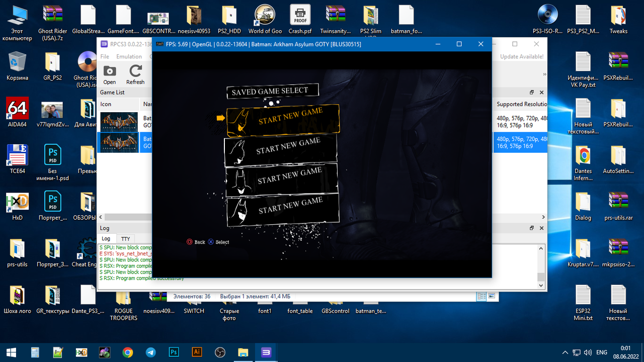Select the Этот компьютер desktop icon
Image resolution: width=644 pixels, height=362 pixels.
click(x=17, y=23)
